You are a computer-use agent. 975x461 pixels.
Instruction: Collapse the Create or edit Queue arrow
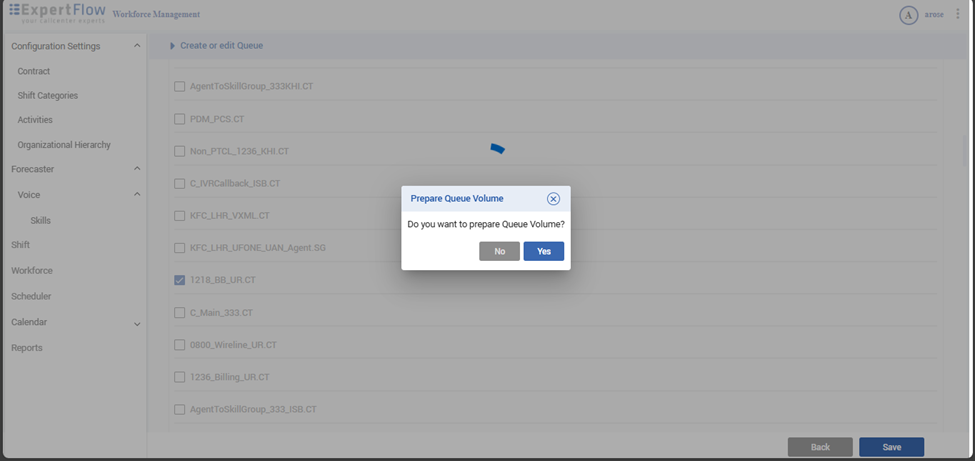[x=172, y=46]
